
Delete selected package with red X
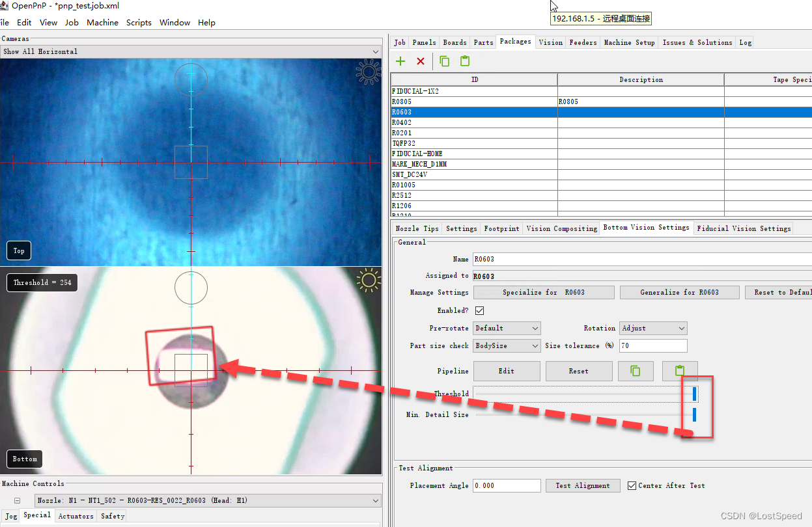(421, 61)
